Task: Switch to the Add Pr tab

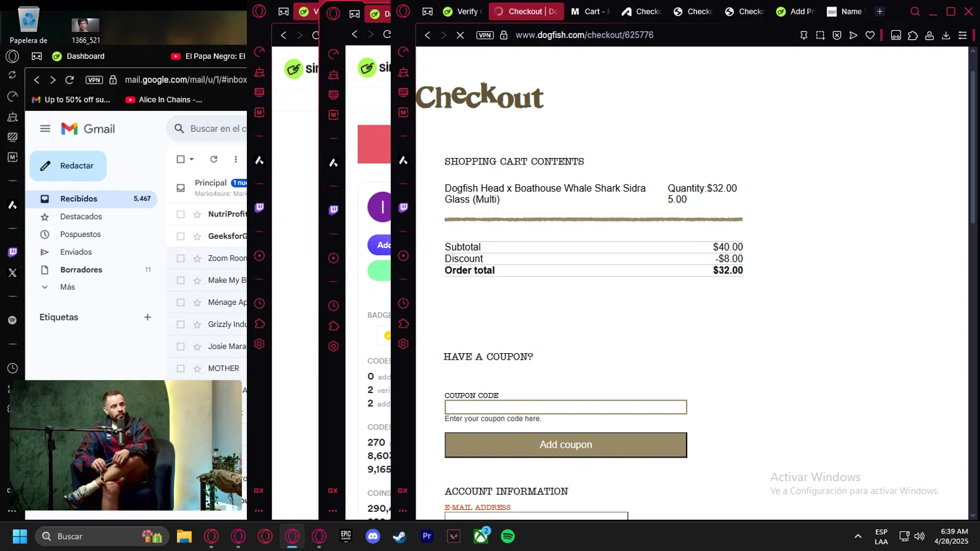Action: click(x=795, y=12)
